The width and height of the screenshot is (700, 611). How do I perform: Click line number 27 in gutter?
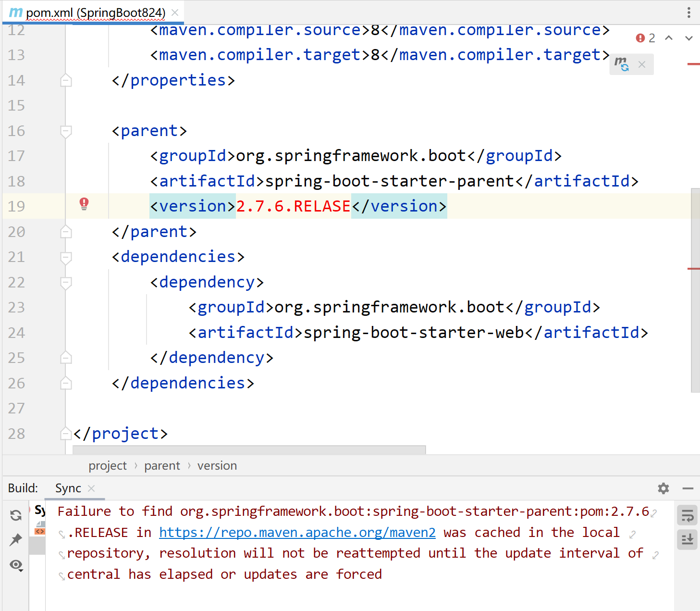coord(16,408)
